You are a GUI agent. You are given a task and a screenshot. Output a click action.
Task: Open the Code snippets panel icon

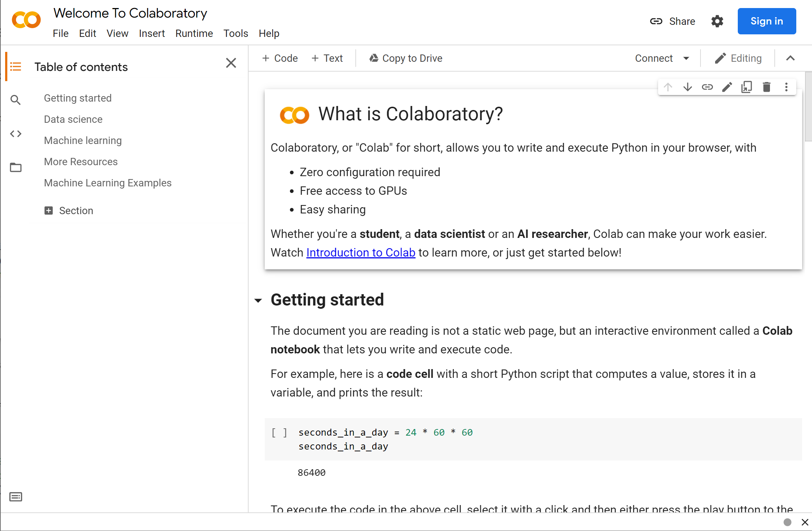pyautogui.click(x=16, y=134)
